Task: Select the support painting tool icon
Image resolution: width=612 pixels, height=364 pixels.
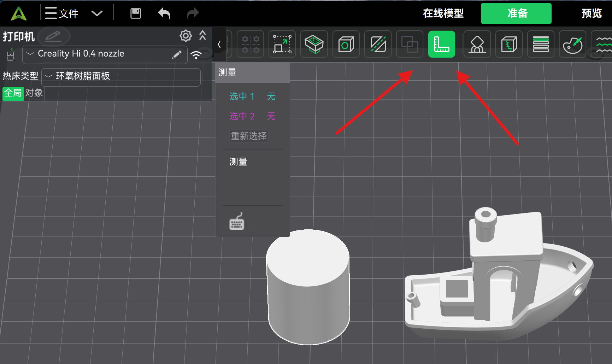Action: point(477,45)
